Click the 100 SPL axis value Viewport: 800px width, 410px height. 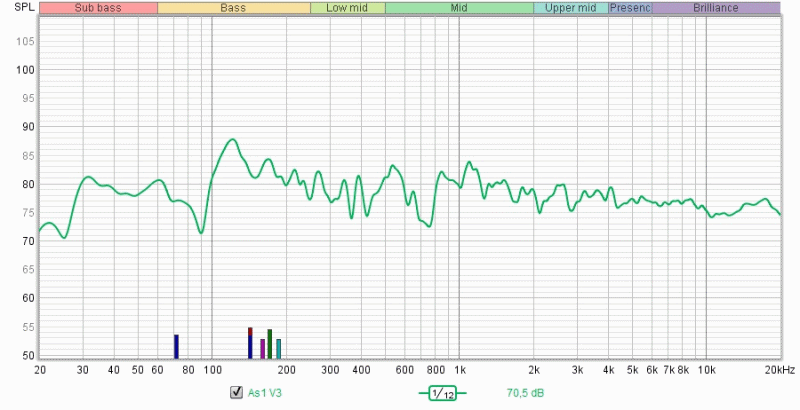pos(25,70)
